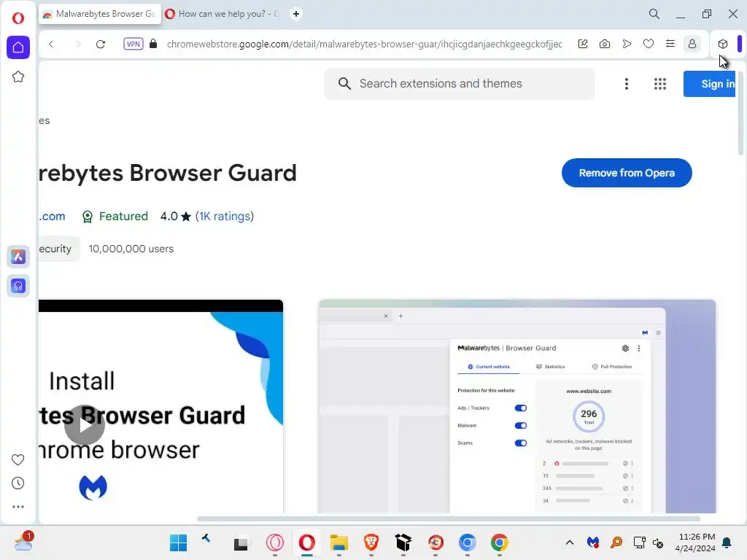Search tabs with magnifier icon
The width and height of the screenshot is (747, 560).
point(654,14)
